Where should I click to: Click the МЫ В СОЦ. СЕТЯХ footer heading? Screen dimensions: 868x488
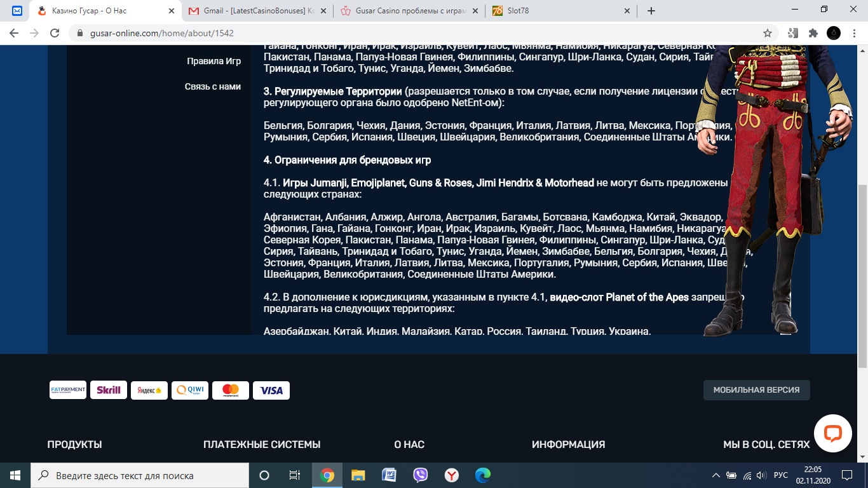point(766,445)
